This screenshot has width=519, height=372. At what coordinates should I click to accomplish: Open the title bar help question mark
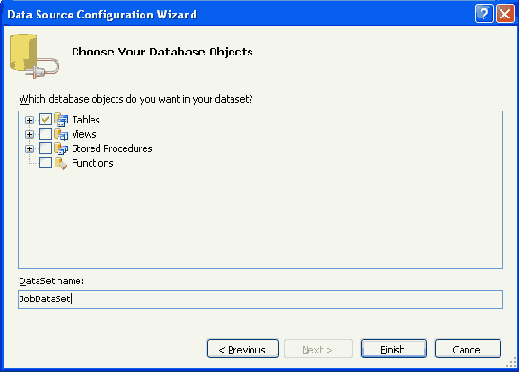(x=484, y=14)
